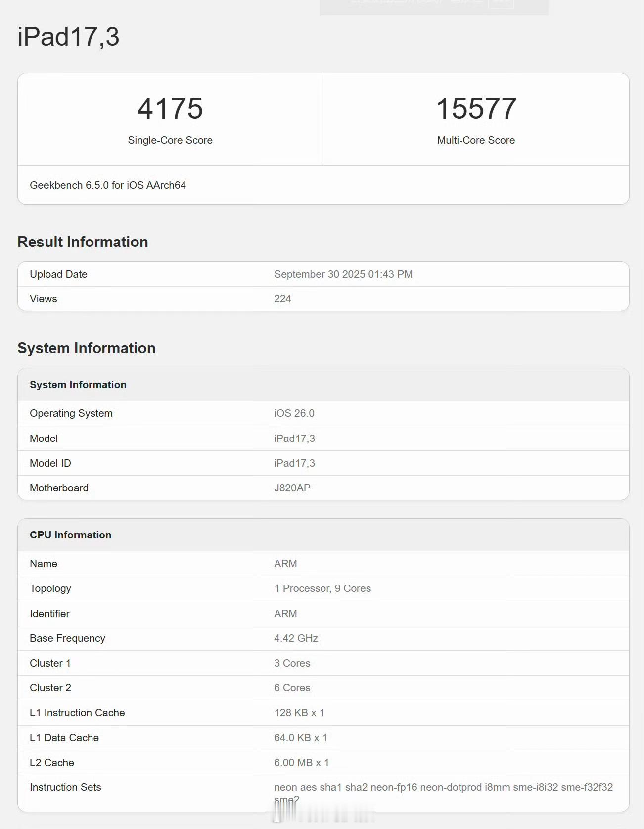Select the 1 Processor, 9 Cores value
The width and height of the screenshot is (644, 829).
322,588
